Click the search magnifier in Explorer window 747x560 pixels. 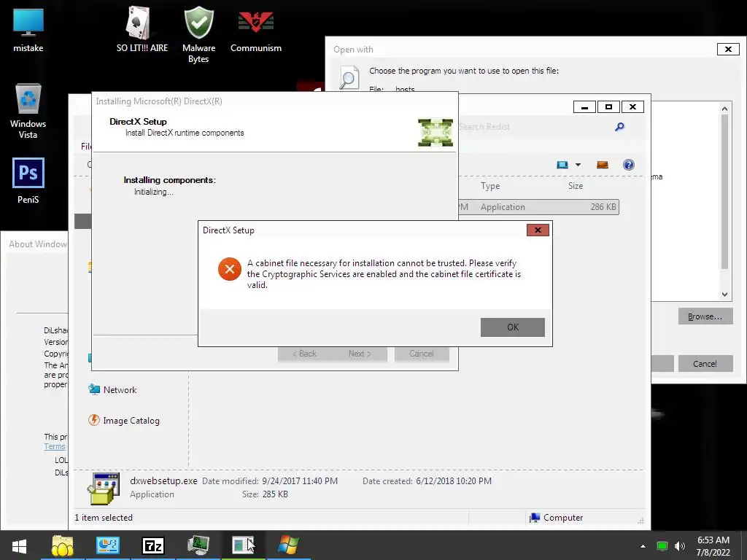click(619, 127)
